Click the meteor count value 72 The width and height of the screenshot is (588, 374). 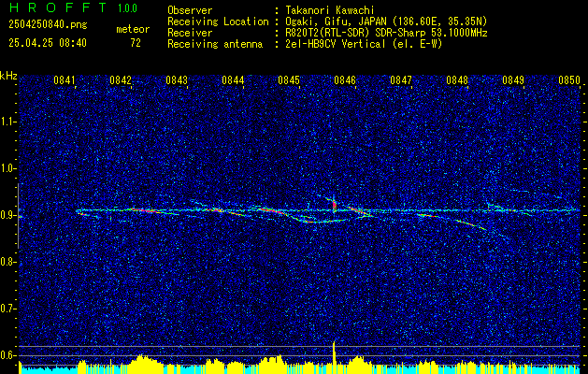(136, 43)
